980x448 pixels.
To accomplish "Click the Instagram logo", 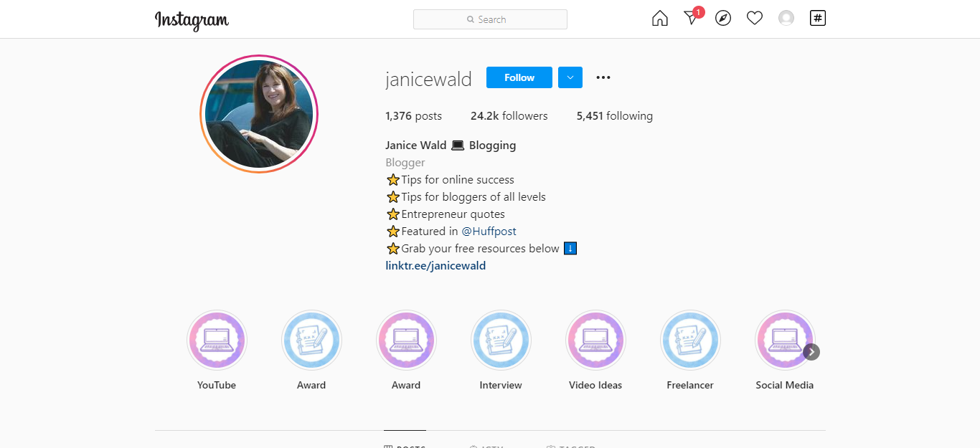I will (x=192, y=20).
